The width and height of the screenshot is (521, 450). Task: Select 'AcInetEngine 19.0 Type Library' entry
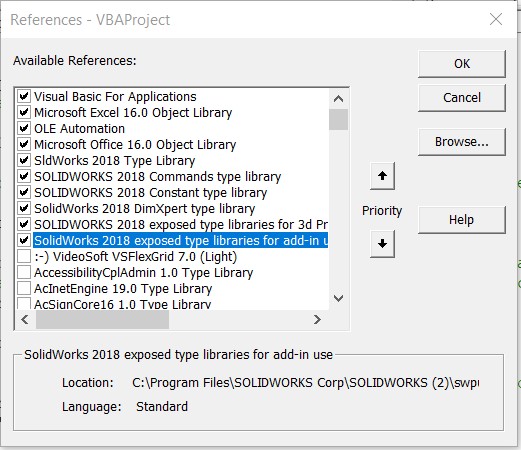click(123, 288)
